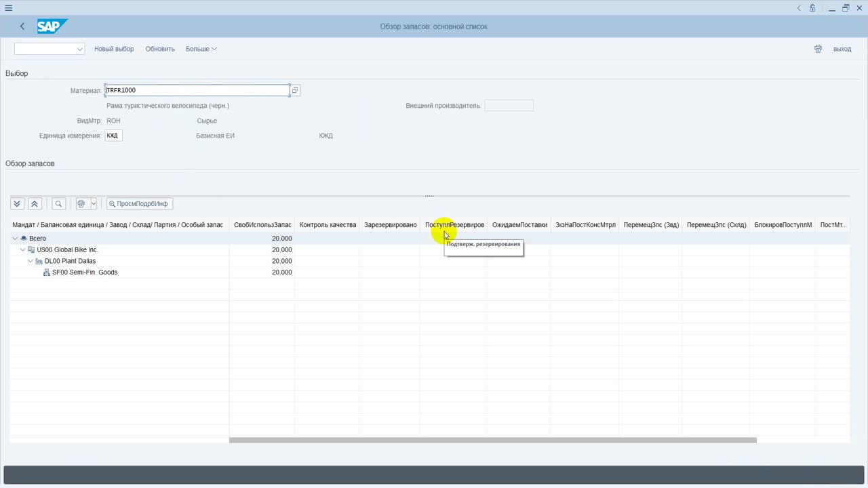The height and width of the screenshot is (488, 868).
Task: Open the hamburger menu at top-left
Action: pos(8,8)
